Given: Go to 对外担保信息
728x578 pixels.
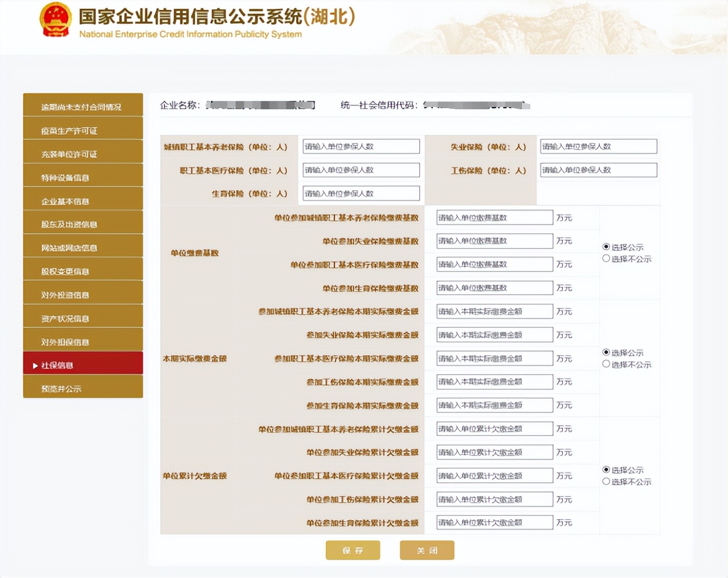Looking at the screenshot, I should pos(82,340).
